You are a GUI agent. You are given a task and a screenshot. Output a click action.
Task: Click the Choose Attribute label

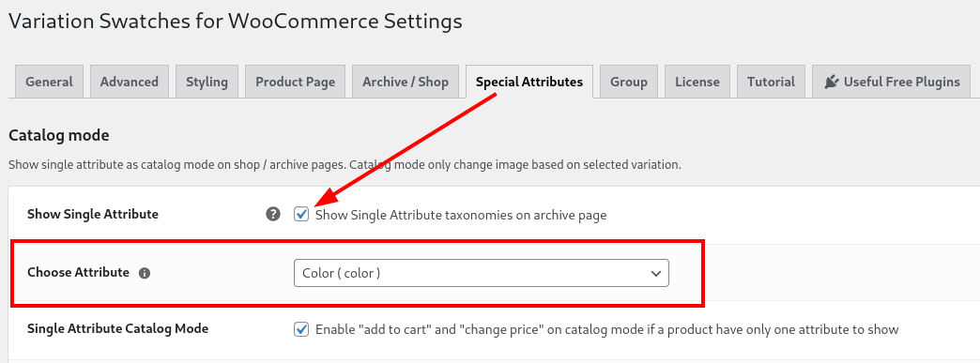click(78, 272)
